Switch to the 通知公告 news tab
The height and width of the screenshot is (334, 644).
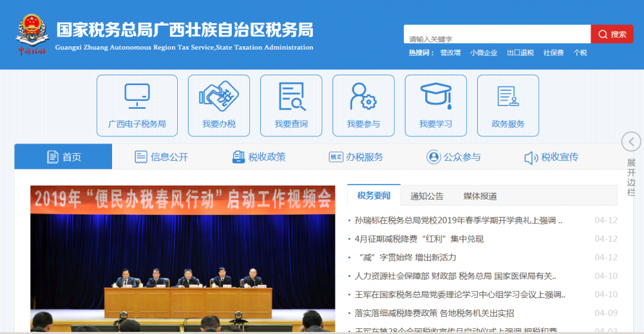coord(427,196)
